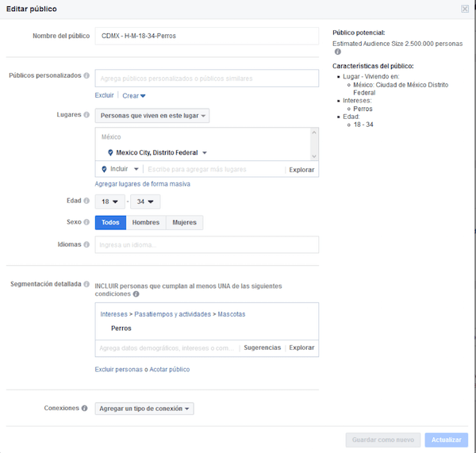Click info icon beside Segmentación detallada

pos(86,284)
